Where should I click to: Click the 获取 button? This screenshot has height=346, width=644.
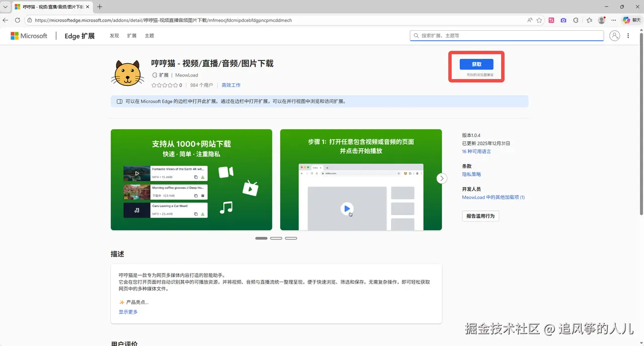[x=476, y=64]
